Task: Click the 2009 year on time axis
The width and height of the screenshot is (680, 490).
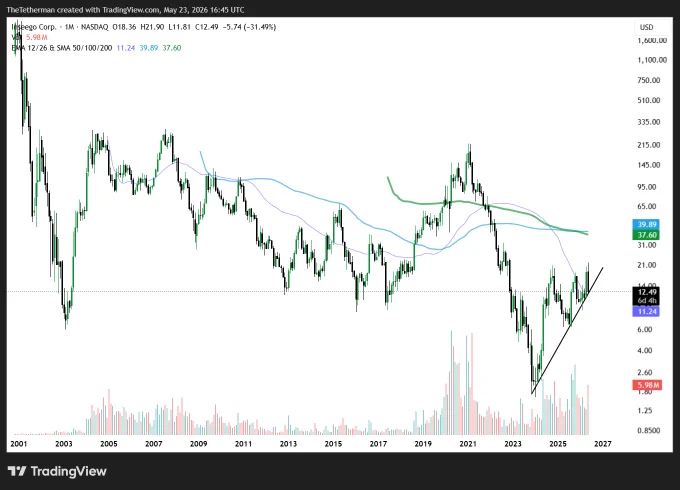Action: (x=199, y=444)
